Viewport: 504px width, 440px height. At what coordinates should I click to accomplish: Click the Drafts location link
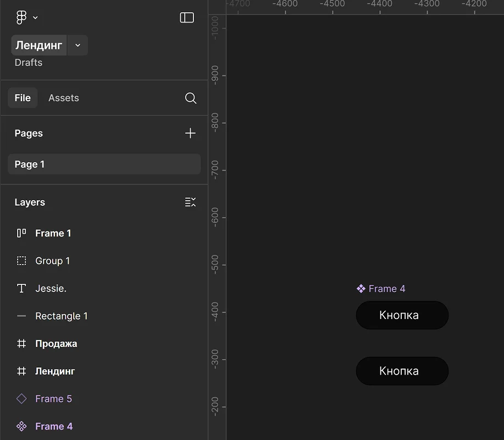(x=29, y=63)
